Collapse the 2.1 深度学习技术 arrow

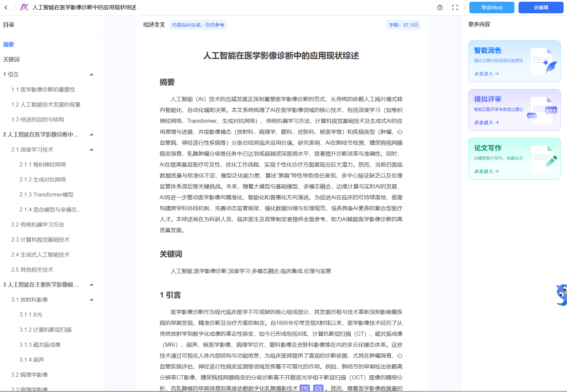point(92,149)
